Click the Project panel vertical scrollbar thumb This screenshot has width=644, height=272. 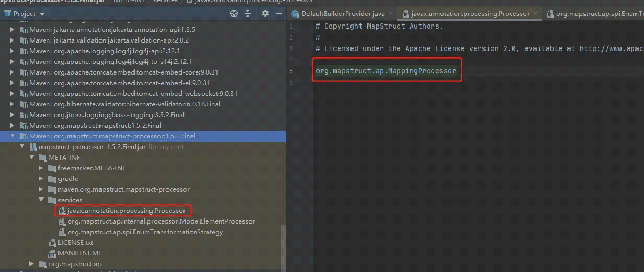283,248
